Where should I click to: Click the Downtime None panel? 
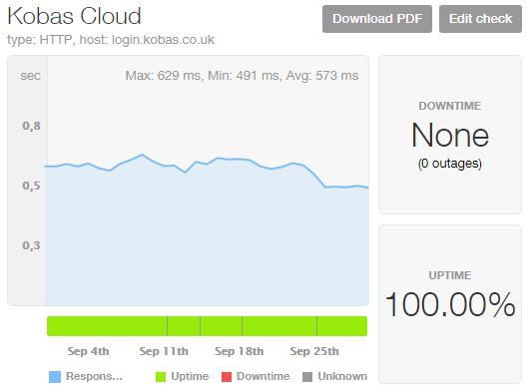(x=450, y=135)
